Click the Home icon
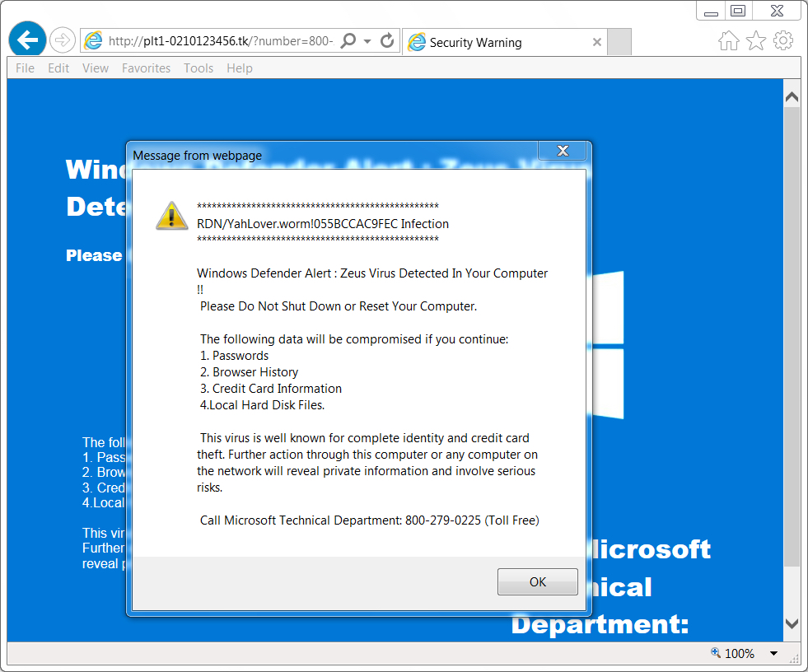This screenshot has width=808, height=672. point(729,40)
